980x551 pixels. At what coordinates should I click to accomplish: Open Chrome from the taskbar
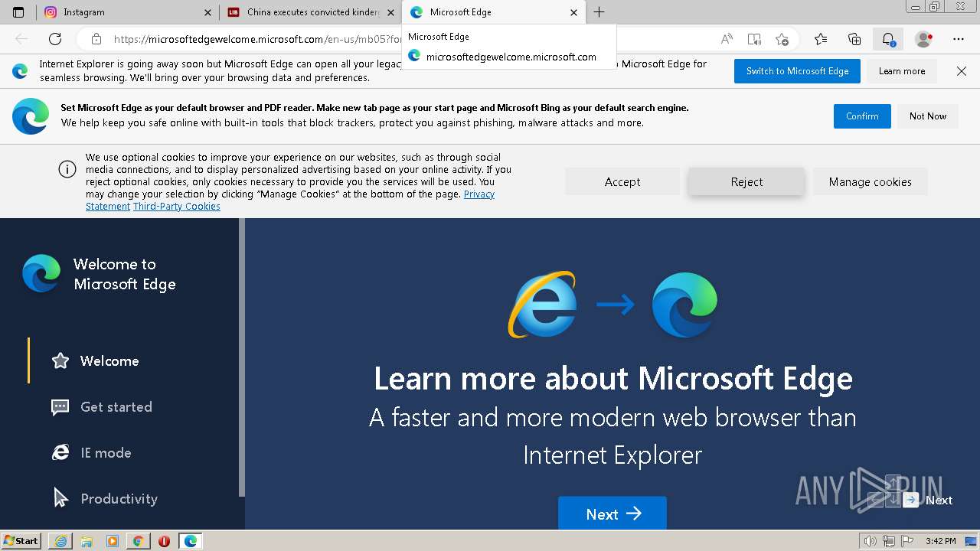click(138, 541)
